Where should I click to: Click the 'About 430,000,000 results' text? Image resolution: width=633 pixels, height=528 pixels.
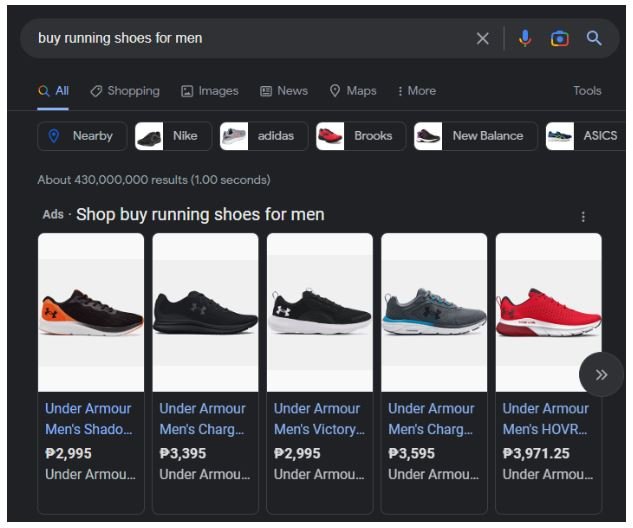coord(113,180)
